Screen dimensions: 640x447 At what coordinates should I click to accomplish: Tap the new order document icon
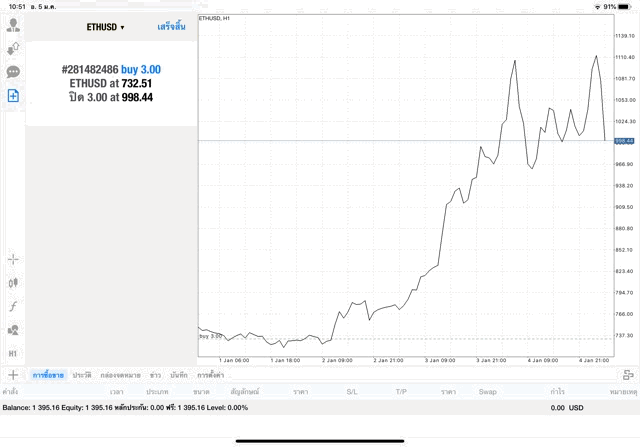[13, 96]
